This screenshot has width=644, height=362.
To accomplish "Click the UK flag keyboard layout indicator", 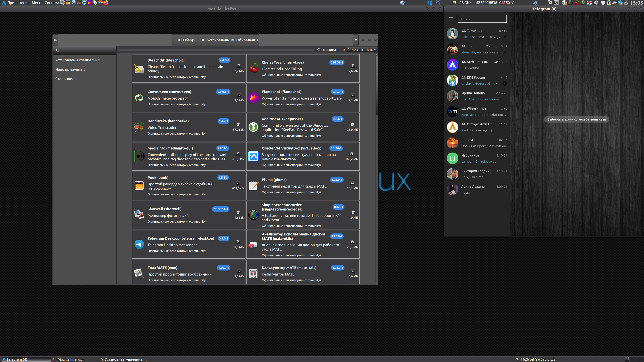I will click(589, 3).
